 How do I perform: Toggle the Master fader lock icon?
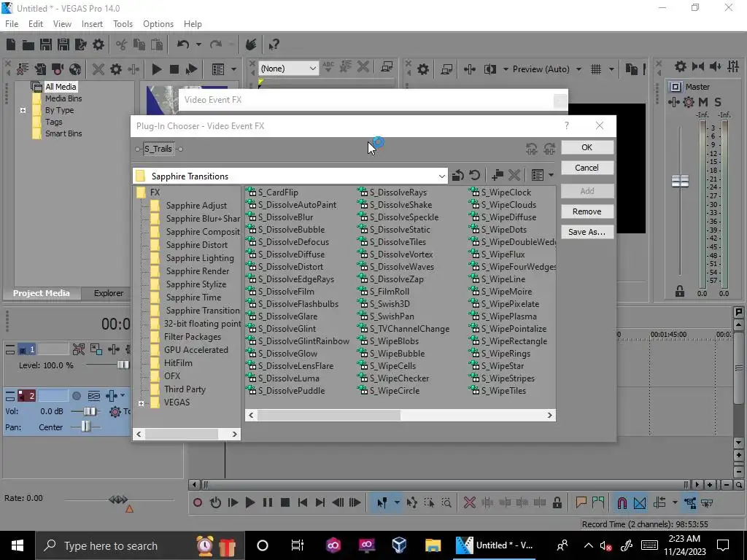pyautogui.click(x=680, y=292)
